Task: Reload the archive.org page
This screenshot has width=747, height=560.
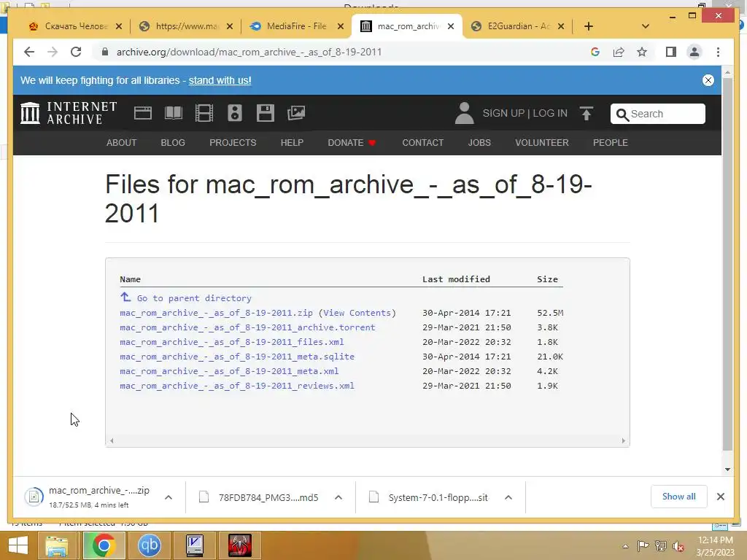Action: point(76,52)
